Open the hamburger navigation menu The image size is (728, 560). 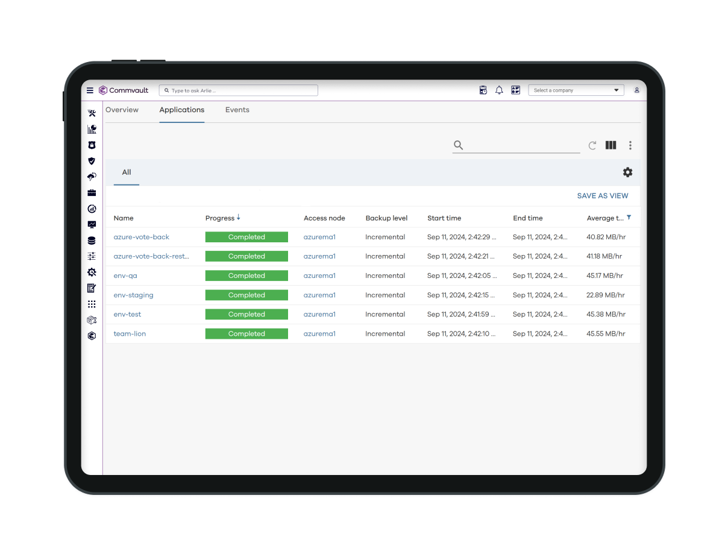pos(90,90)
